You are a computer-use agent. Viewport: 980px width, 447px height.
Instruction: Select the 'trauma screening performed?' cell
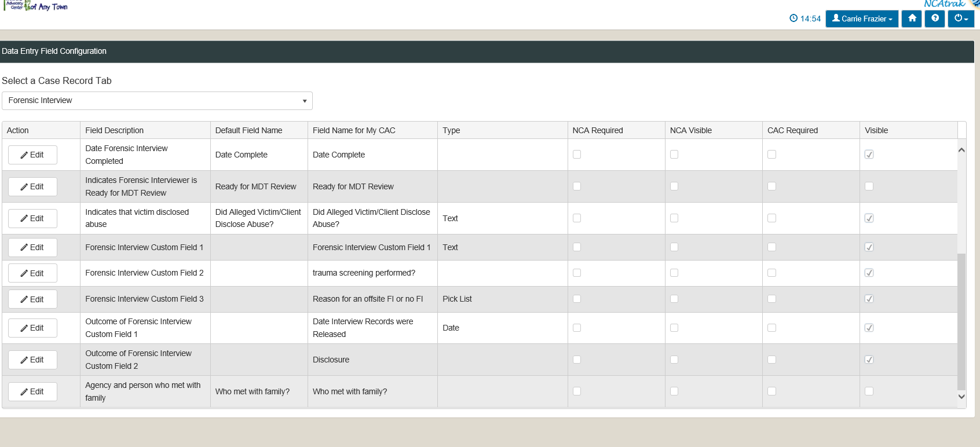(372, 273)
